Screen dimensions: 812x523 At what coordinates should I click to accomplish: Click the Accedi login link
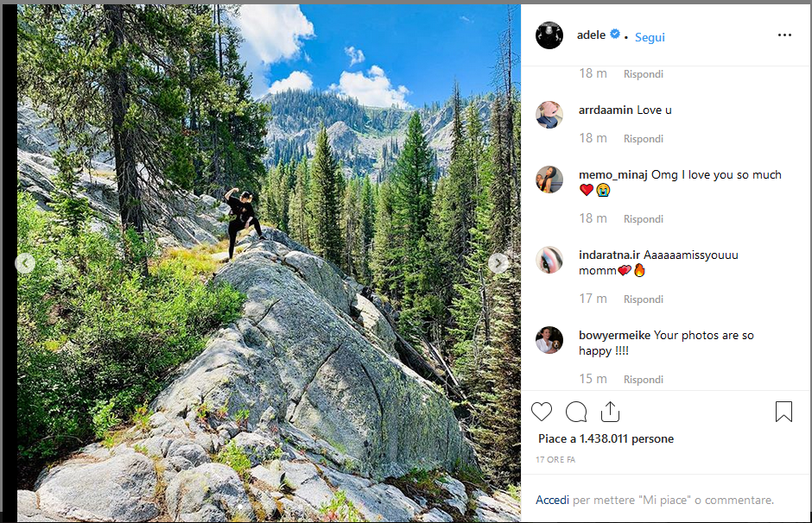click(552, 500)
